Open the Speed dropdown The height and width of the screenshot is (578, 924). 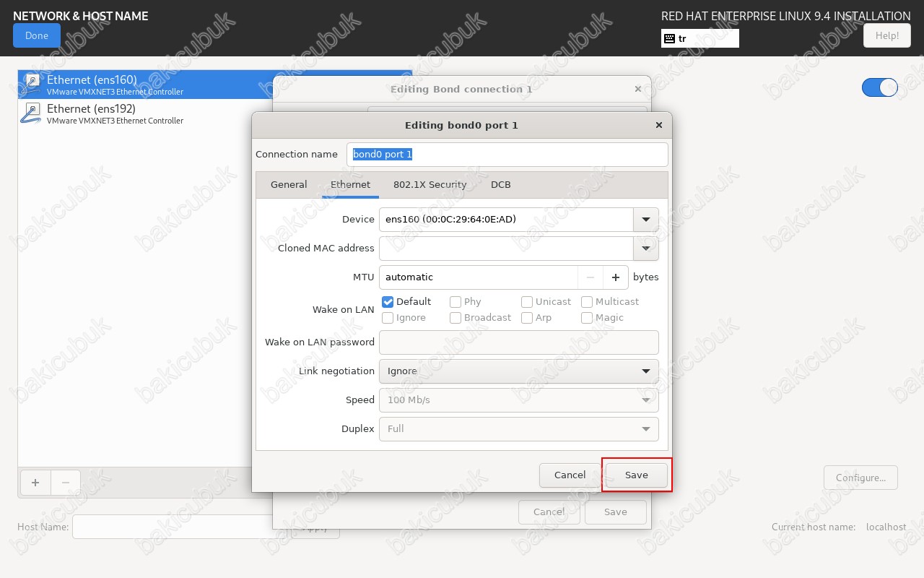pyautogui.click(x=518, y=400)
